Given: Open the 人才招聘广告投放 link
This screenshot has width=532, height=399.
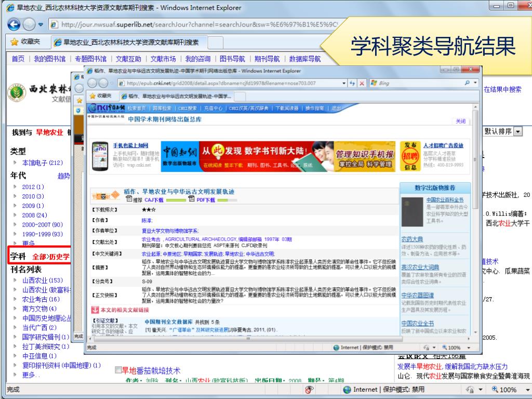Looking at the screenshot, I should pos(443,145).
